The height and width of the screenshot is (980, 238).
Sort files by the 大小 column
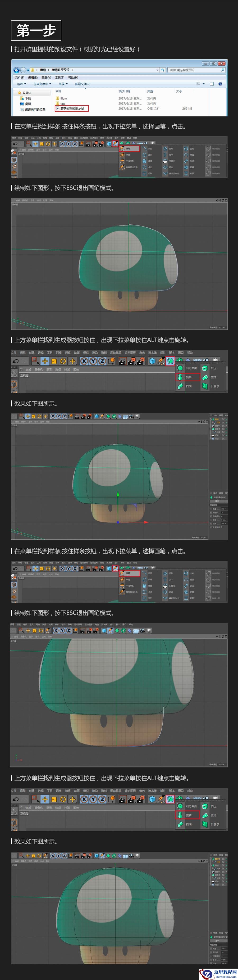click(x=179, y=91)
